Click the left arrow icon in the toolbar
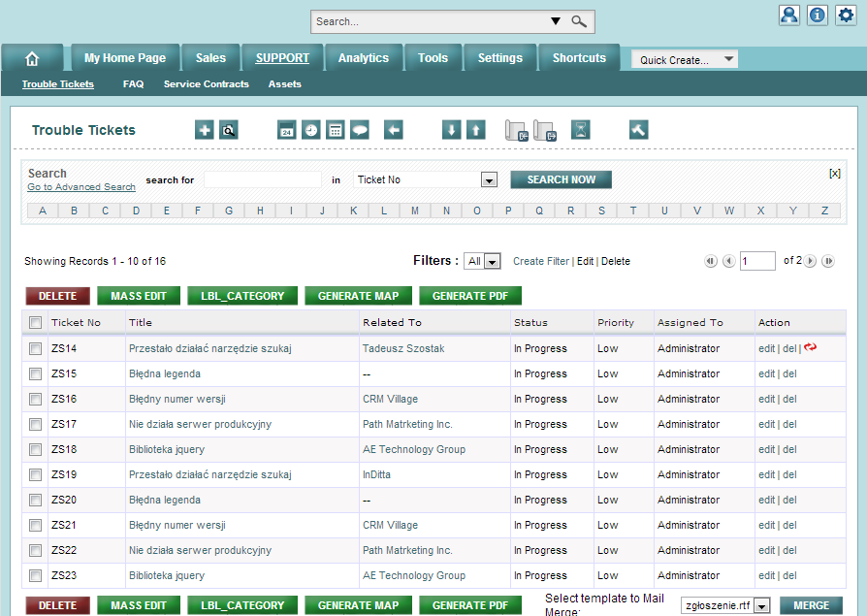The image size is (867, 616). click(393, 130)
